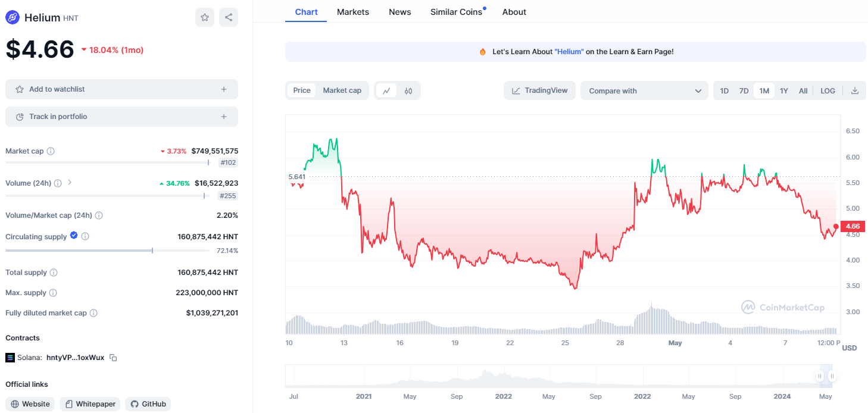Click the Max. supply info icon
Screen dimensions: 868x413
click(53, 293)
